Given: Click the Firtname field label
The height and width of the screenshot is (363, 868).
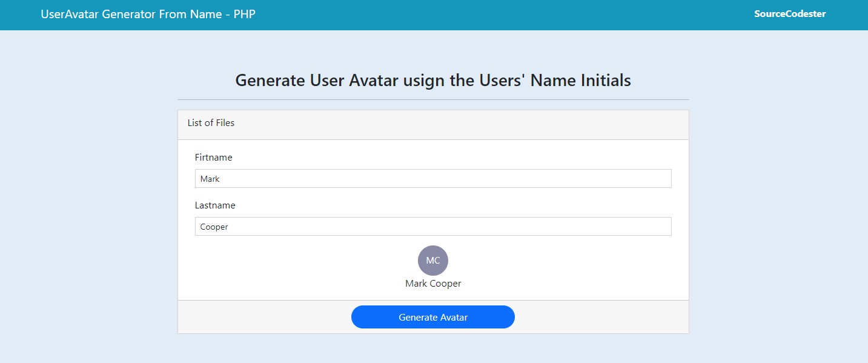Looking at the screenshot, I should 213,158.
